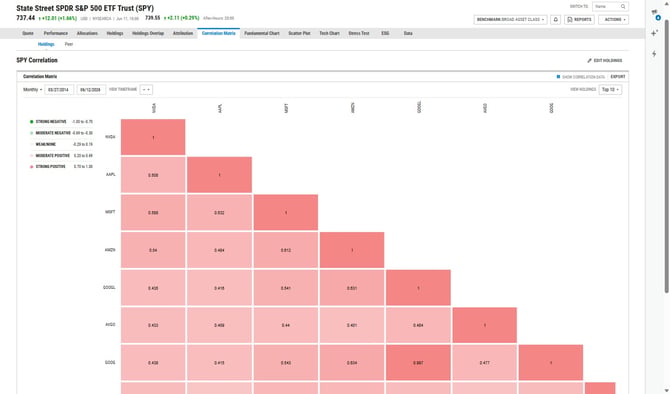The height and width of the screenshot is (394, 670).
Task: Click the GOOGL row AMZN column cell
Action: [352, 288]
